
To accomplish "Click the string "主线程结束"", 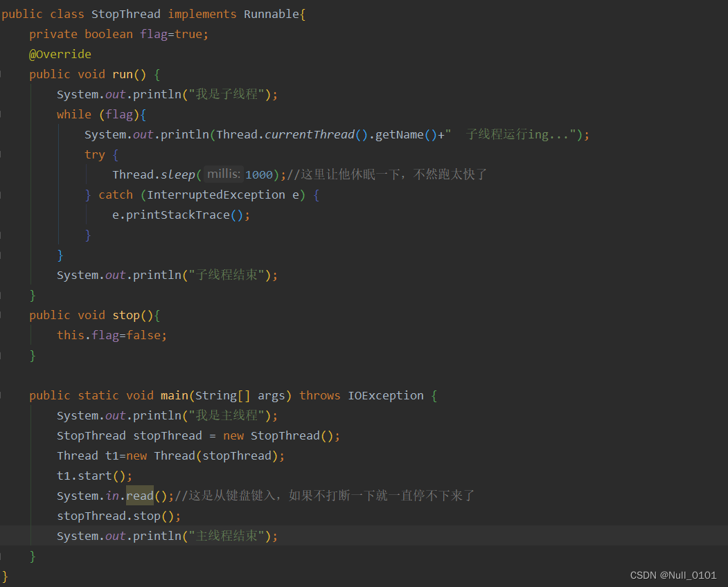I will 227,536.
